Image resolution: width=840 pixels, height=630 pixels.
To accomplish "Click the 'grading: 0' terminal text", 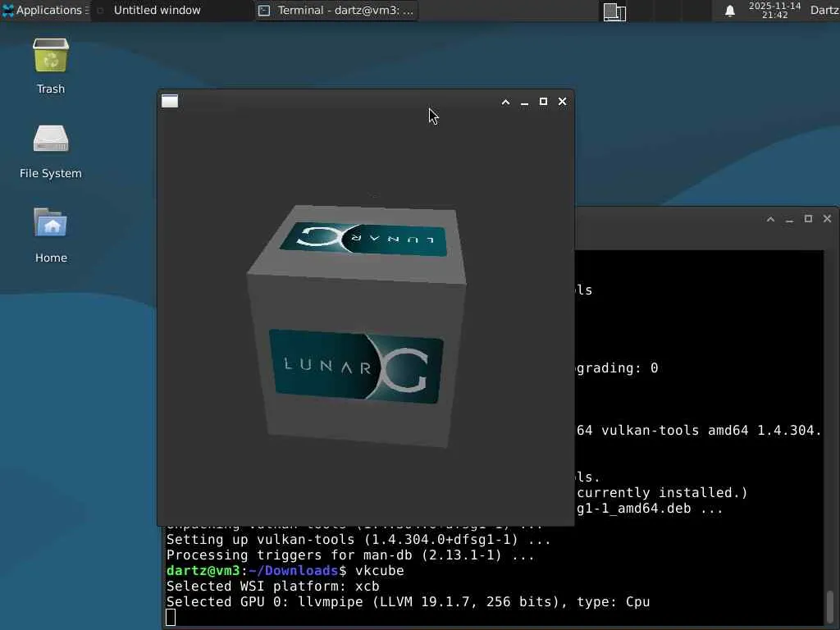I will click(617, 368).
